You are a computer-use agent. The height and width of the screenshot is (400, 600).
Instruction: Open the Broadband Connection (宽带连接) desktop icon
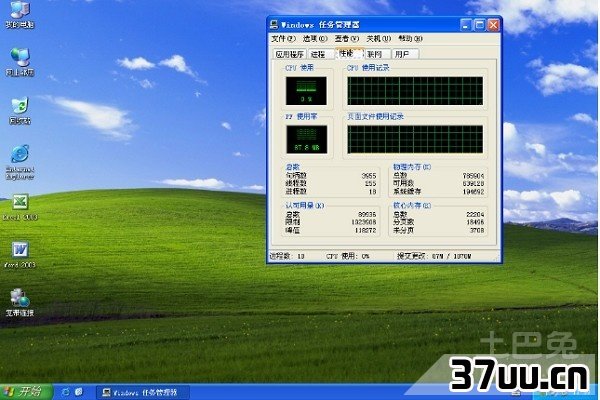tap(20, 303)
